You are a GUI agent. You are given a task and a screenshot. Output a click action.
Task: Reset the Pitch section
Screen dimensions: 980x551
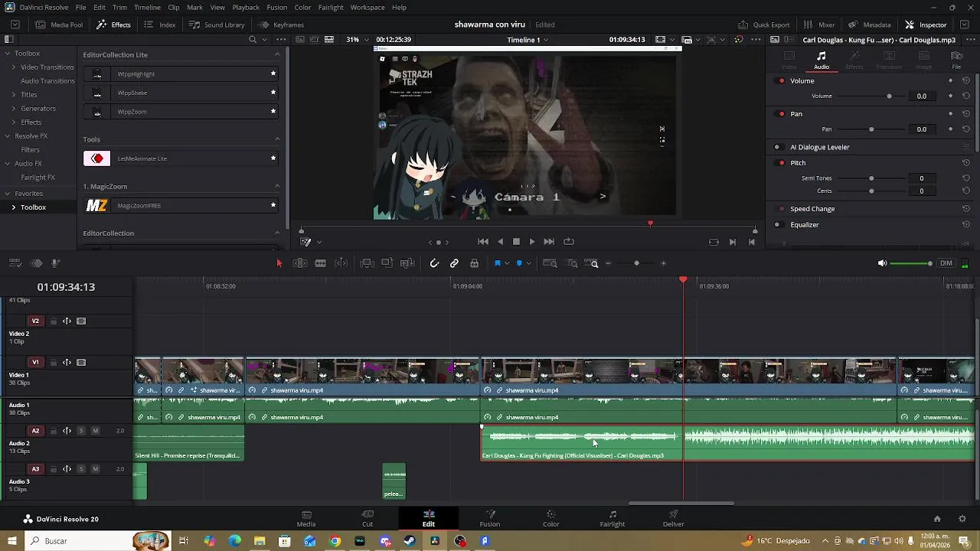(966, 162)
